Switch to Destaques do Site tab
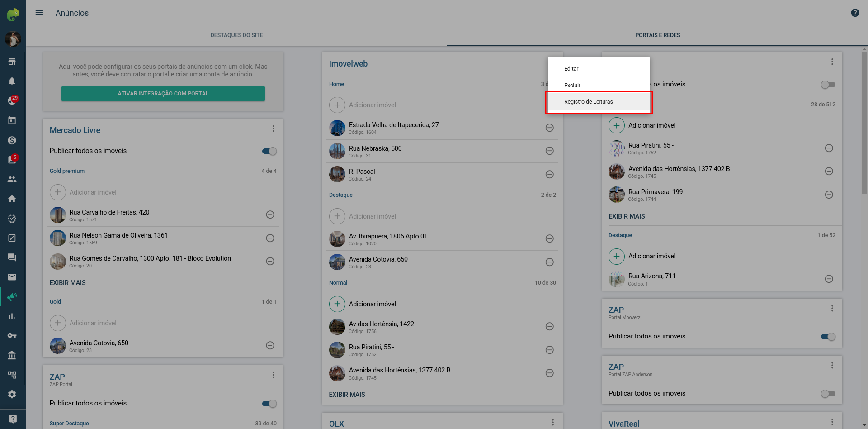 coord(236,35)
